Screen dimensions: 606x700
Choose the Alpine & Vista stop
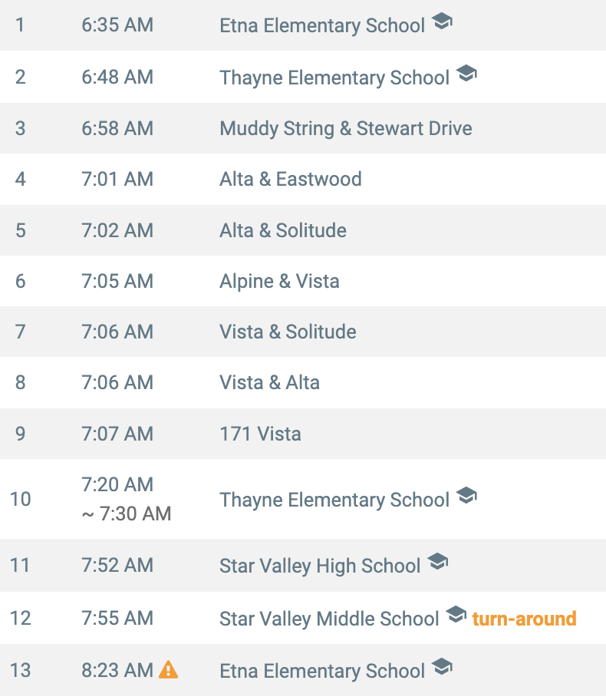[x=279, y=281]
